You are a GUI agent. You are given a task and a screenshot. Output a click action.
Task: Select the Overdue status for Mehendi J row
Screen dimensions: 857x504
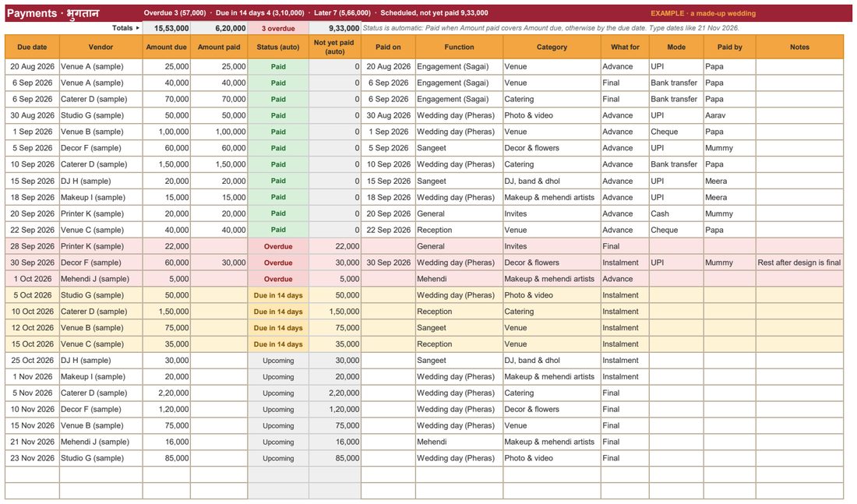coord(278,279)
